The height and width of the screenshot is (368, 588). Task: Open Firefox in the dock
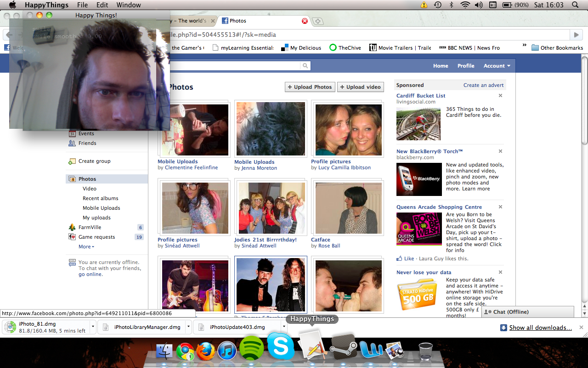[x=205, y=351]
